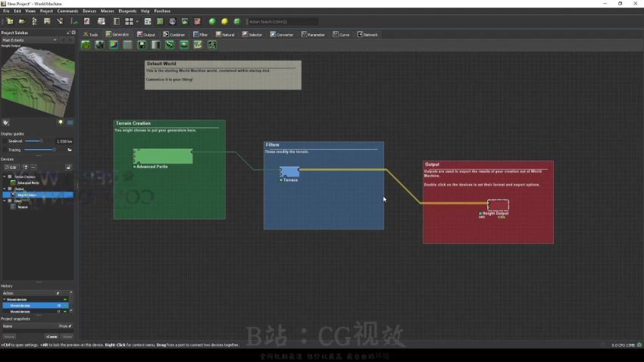
Task: Open the File menu
Action: point(6,11)
